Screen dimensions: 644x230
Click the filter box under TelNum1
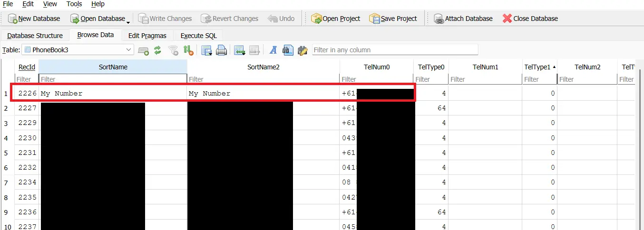(x=485, y=79)
